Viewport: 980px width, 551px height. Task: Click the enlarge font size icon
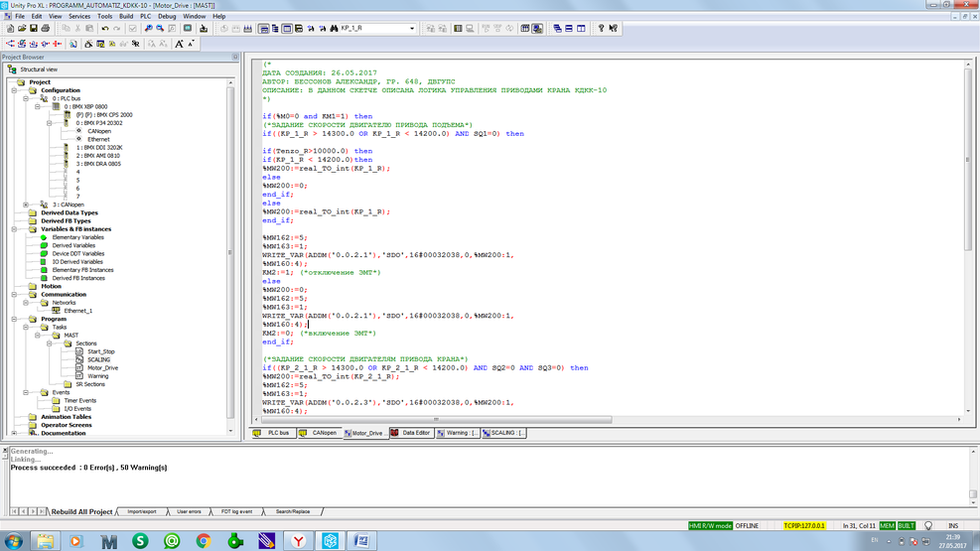click(x=179, y=44)
